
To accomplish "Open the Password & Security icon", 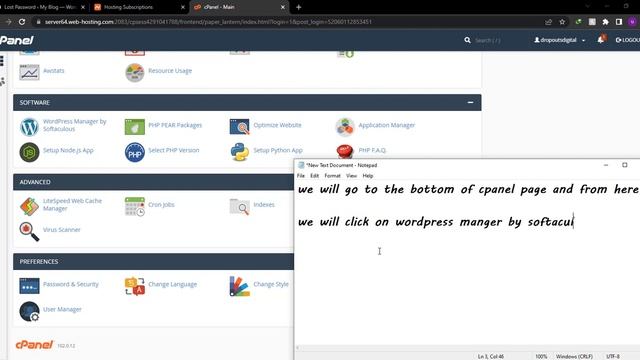I will click(x=29, y=286).
